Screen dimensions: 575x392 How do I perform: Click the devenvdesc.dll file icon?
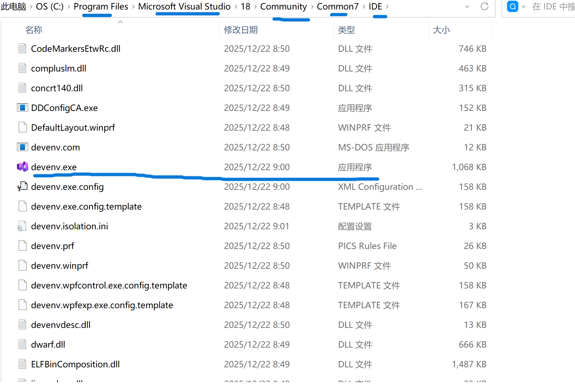pos(23,325)
